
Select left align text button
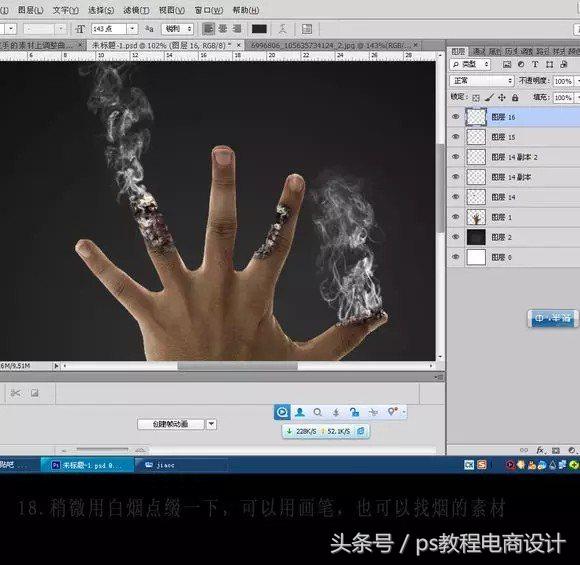click(x=208, y=29)
